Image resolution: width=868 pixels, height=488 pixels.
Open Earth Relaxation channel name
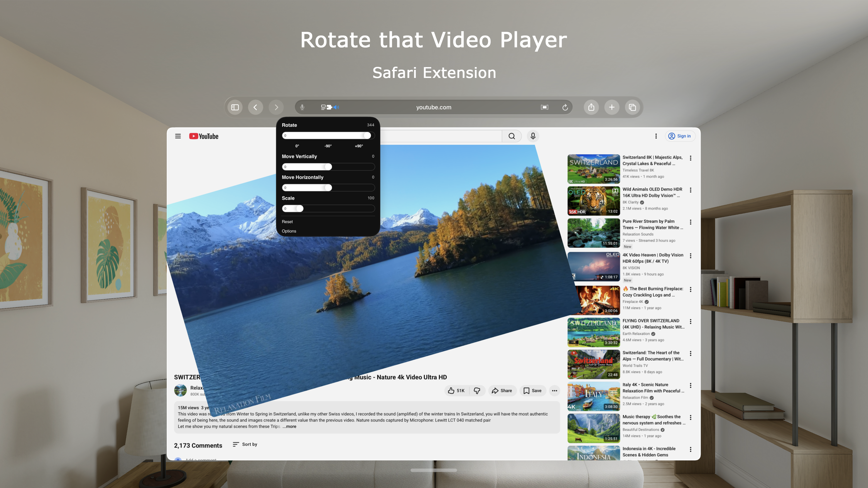point(636,334)
